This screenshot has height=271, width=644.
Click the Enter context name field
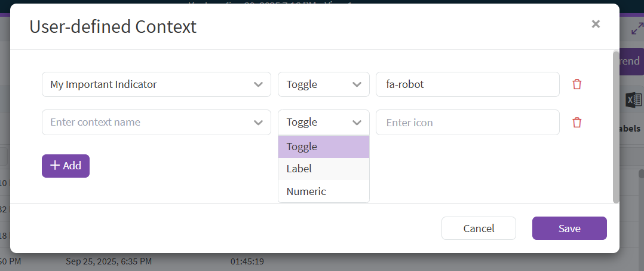pyautogui.click(x=143, y=123)
